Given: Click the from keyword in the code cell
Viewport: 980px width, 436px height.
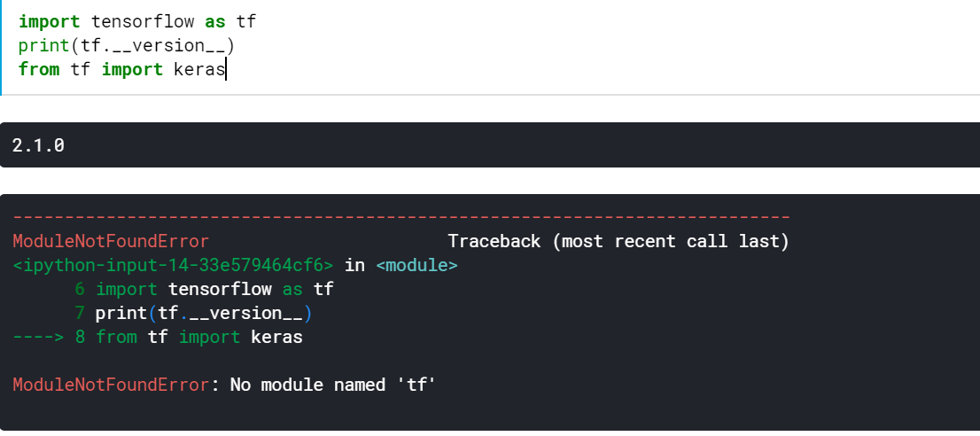Looking at the screenshot, I should [x=38, y=69].
